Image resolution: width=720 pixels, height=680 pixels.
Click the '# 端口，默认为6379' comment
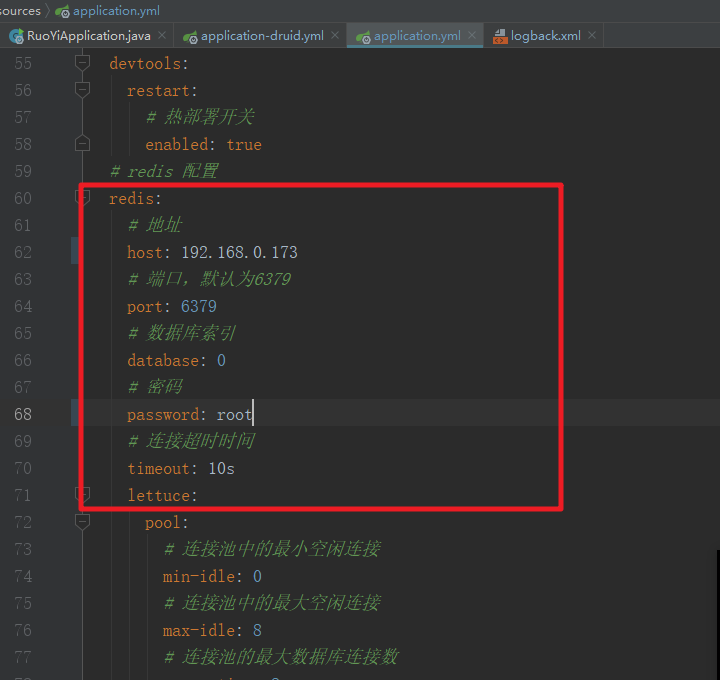point(209,279)
